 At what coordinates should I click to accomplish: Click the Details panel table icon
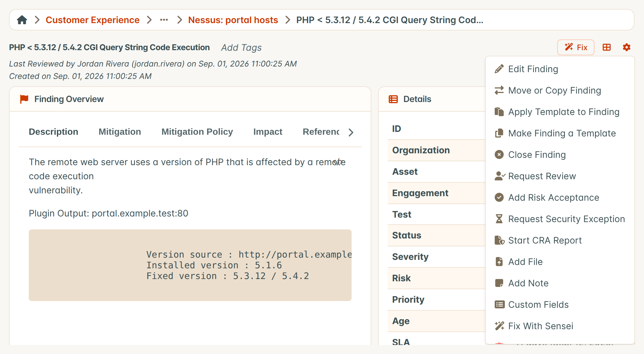pos(393,99)
